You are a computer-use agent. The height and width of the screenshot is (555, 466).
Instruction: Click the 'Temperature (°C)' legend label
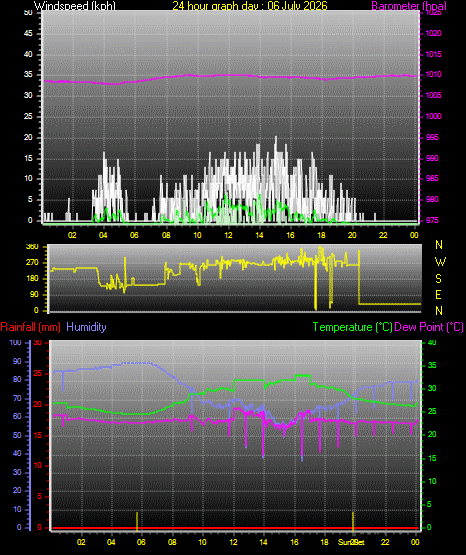352,327
